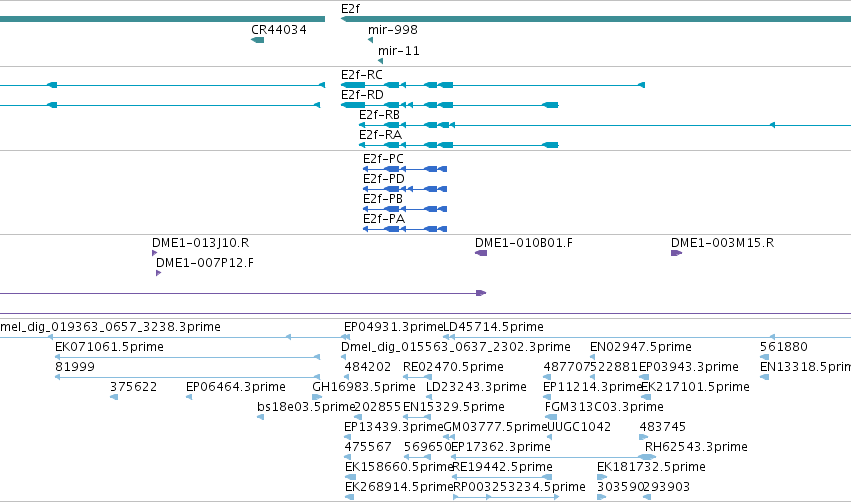Select the UUGC1042 feature label

tap(579, 428)
